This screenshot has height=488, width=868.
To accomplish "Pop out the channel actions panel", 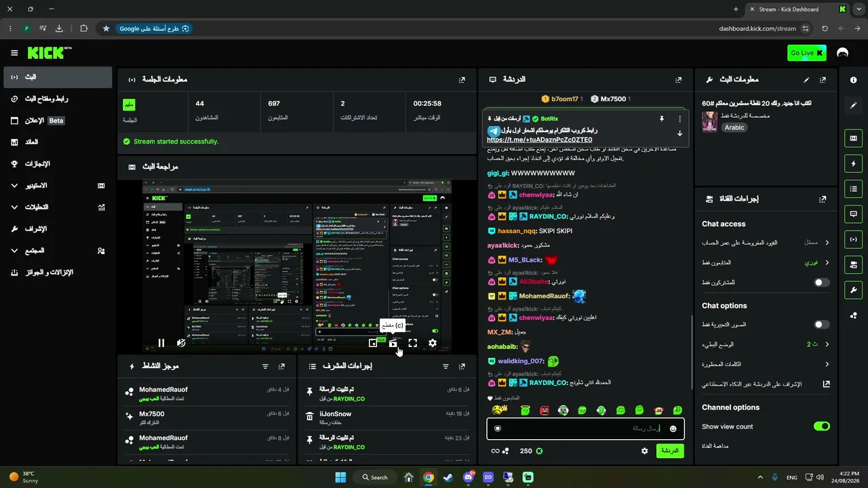I will pos(823,199).
